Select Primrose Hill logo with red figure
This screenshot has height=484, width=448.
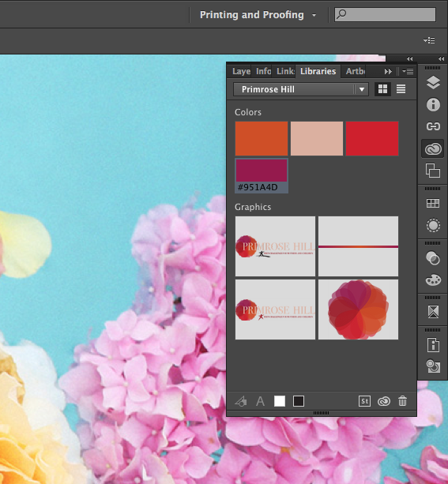275,310
